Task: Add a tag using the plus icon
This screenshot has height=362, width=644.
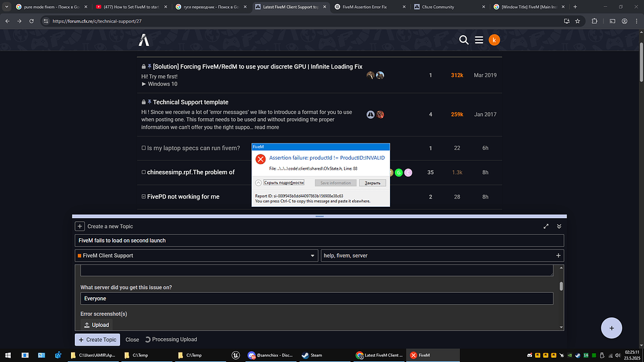Action: coord(558,255)
